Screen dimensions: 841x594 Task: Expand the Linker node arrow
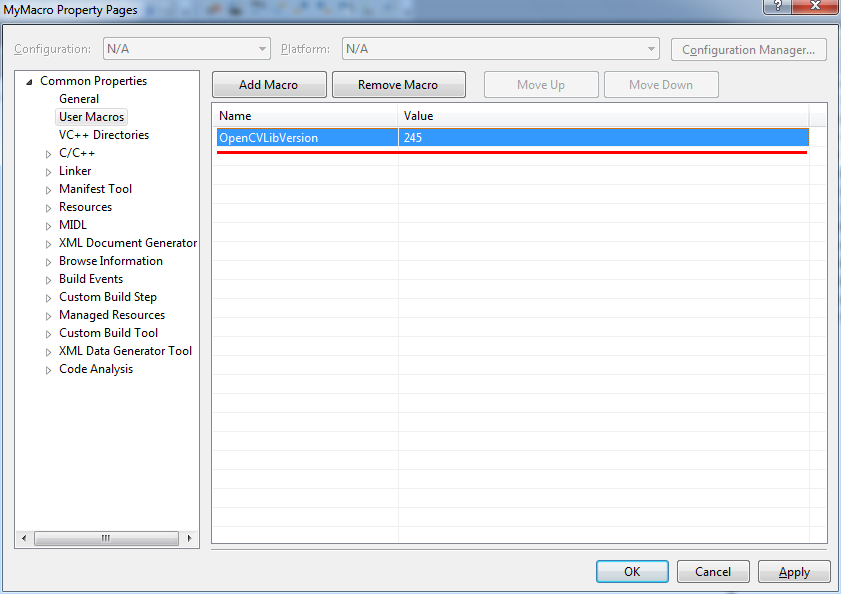pos(48,172)
